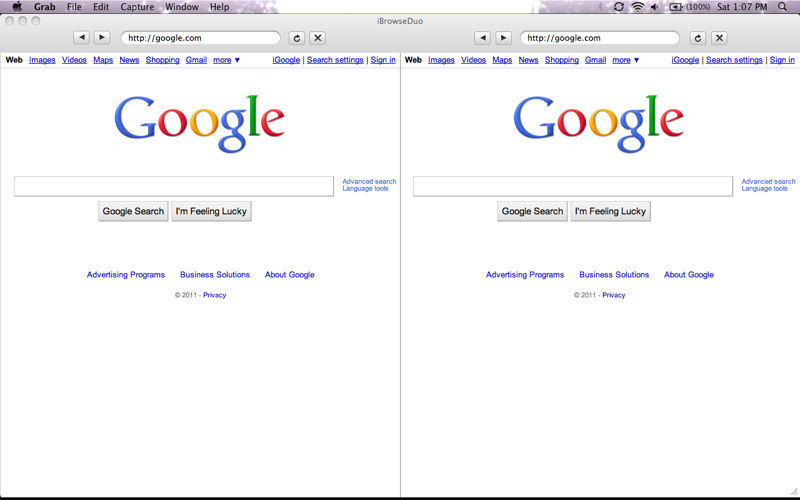Screen dimensions: 800x500
Task: Open Advertising Programs in left pane
Action: point(126,274)
